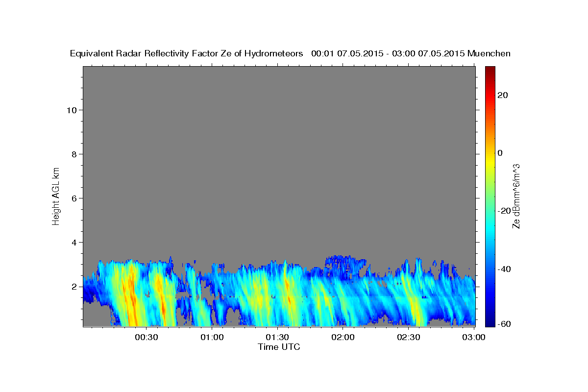Click the height tick label 6
The width and height of the screenshot is (588, 392).
pos(74,198)
